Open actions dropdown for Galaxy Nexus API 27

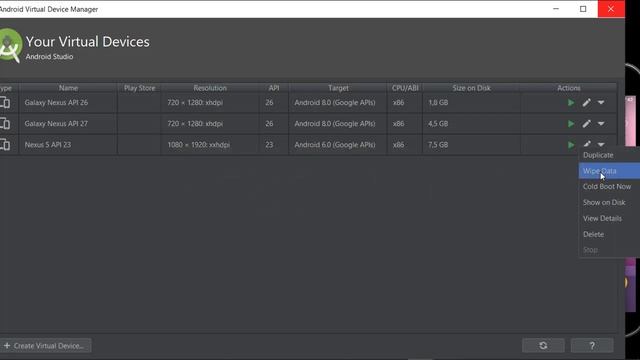coord(601,124)
